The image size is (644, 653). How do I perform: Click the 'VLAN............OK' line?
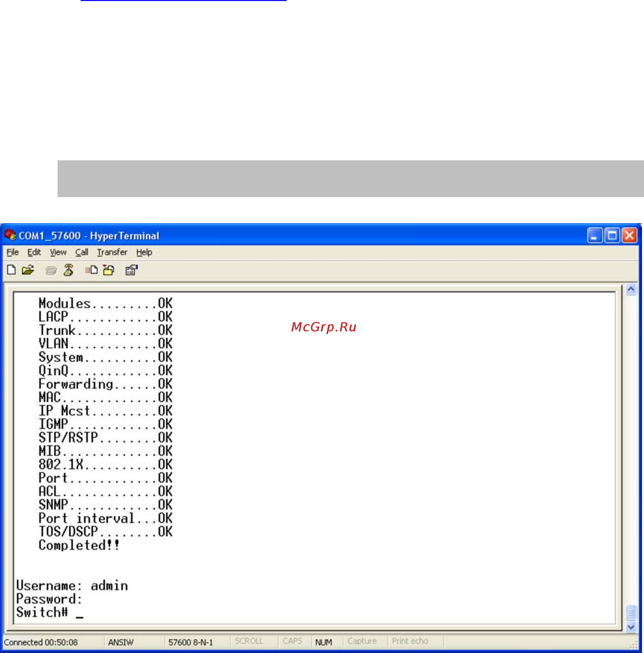pos(105,343)
